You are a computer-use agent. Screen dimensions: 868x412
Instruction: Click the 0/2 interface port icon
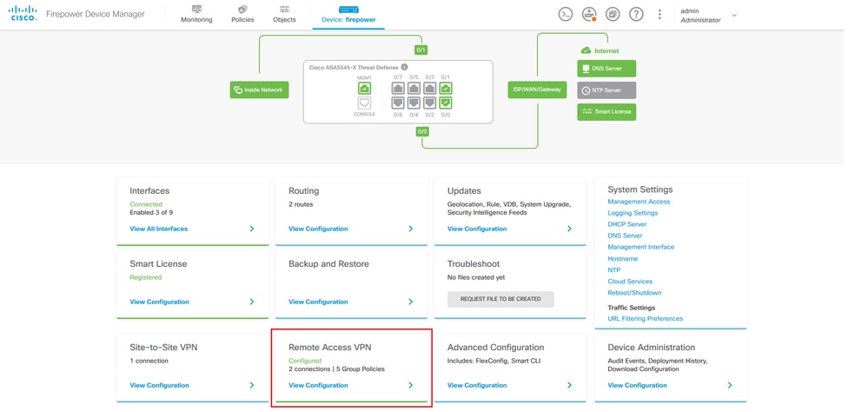coord(430,103)
